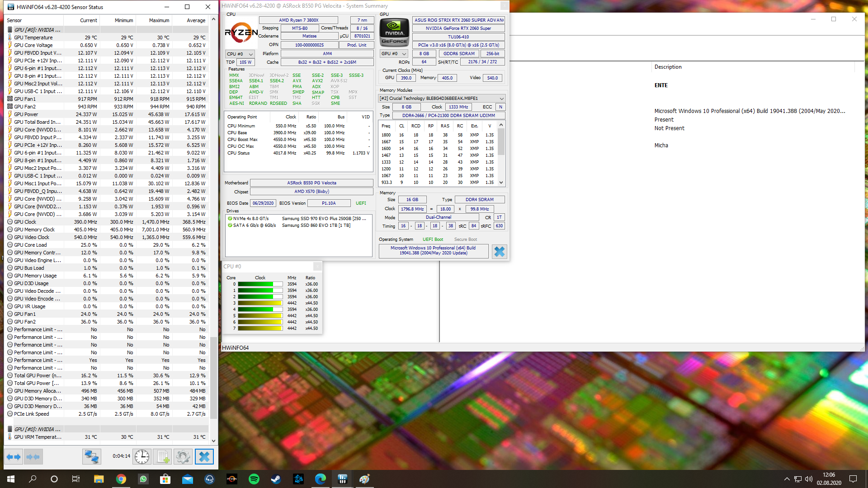Image resolution: width=868 pixels, height=488 pixels.
Task: Open Microsoft Store from taskbar
Action: point(165,479)
